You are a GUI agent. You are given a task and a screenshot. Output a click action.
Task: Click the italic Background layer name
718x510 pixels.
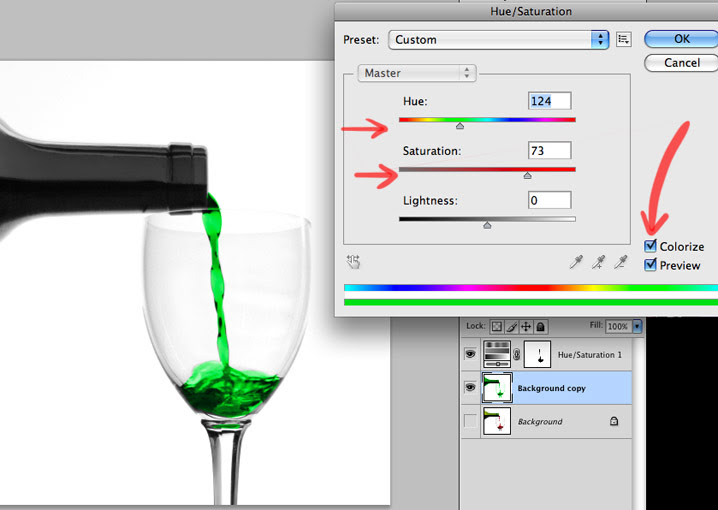click(540, 422)
